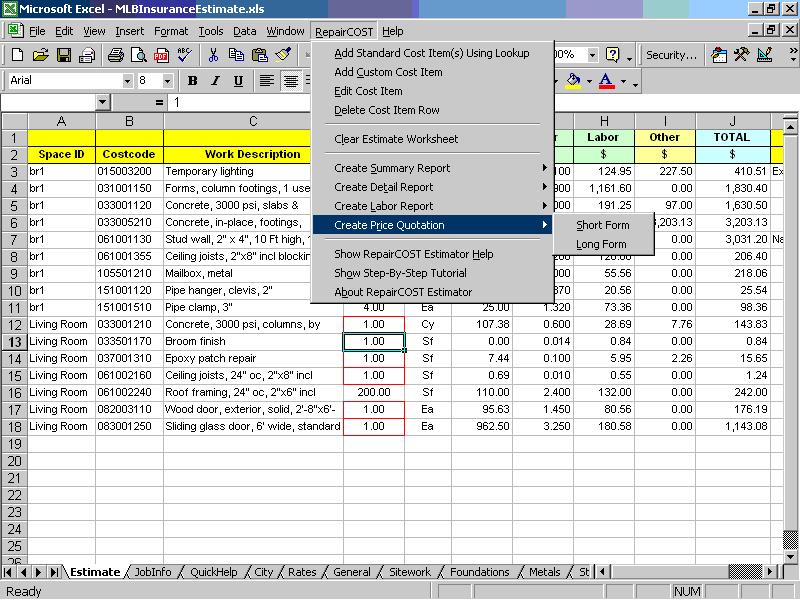Open the font size dropdown
The width and height of the screenshot is (800, 600).
169,81
